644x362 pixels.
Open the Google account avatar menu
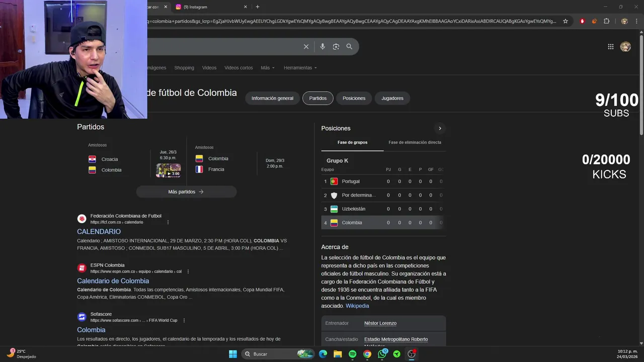click(625, 47)
